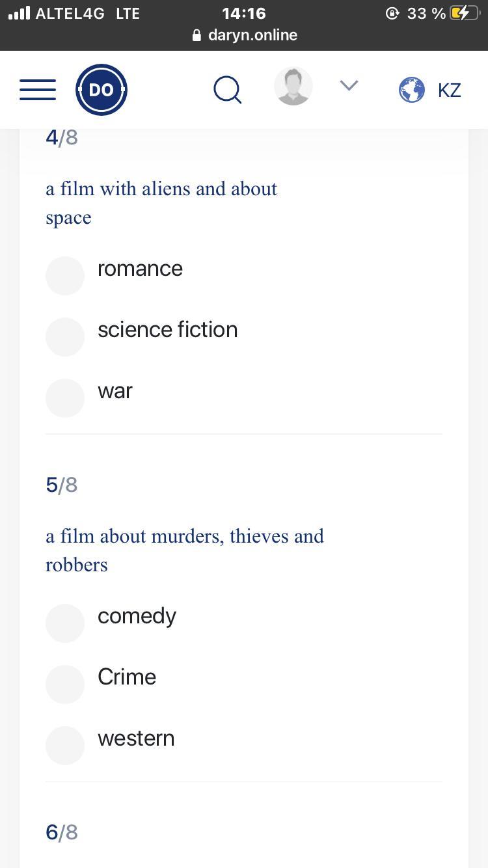Choose the science fiction radio option
The height and width of the screenshot is (868, 488).
pos(65,336)
